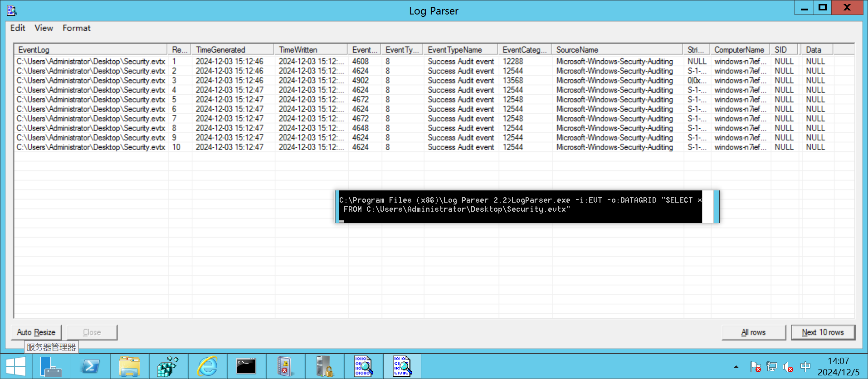Select Strings cell NULL in record 1
Image resolution: width=868 pixels, height=379 pixels.
pos(697,61)
